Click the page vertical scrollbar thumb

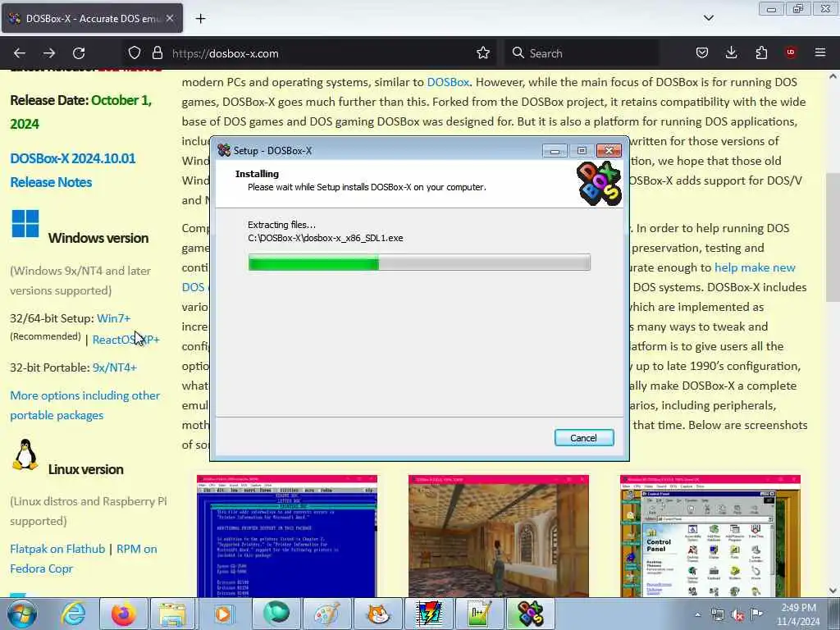click(x=833, y=237)
